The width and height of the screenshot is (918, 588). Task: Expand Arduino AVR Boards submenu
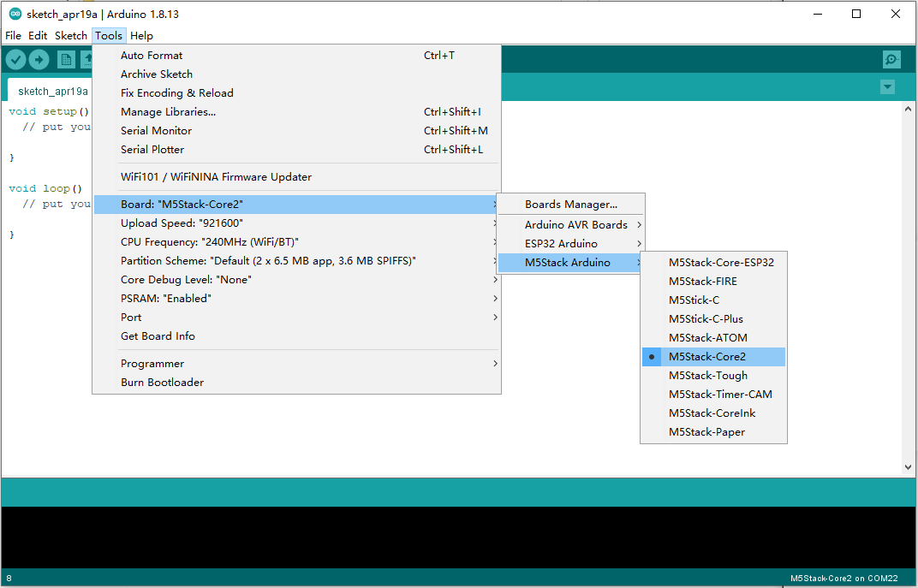coord(571,224)
